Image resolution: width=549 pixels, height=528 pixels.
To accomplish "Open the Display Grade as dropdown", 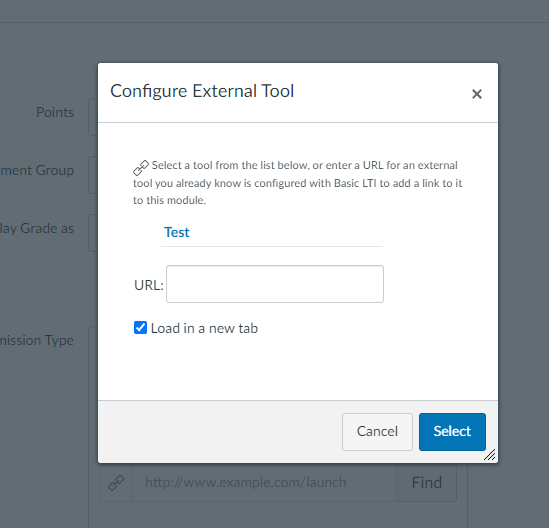I will [93, 233].
